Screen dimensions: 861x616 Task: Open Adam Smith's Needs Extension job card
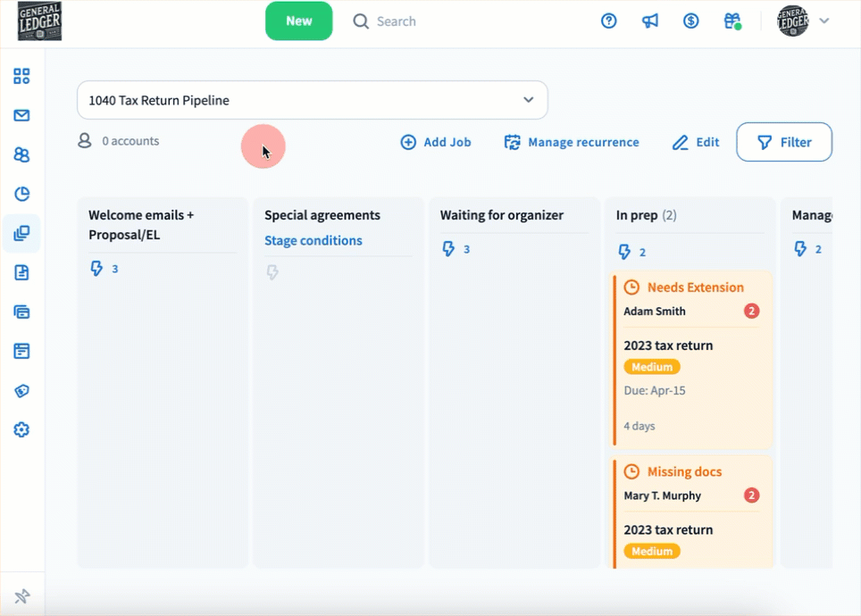[x=692, y=357]
